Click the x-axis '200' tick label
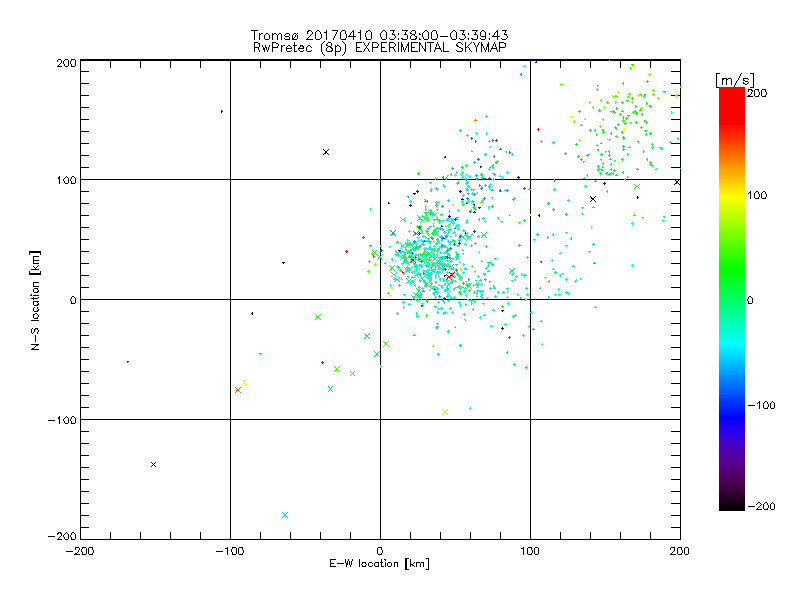This screenshot has width=800, height=600. pos(680,552)
